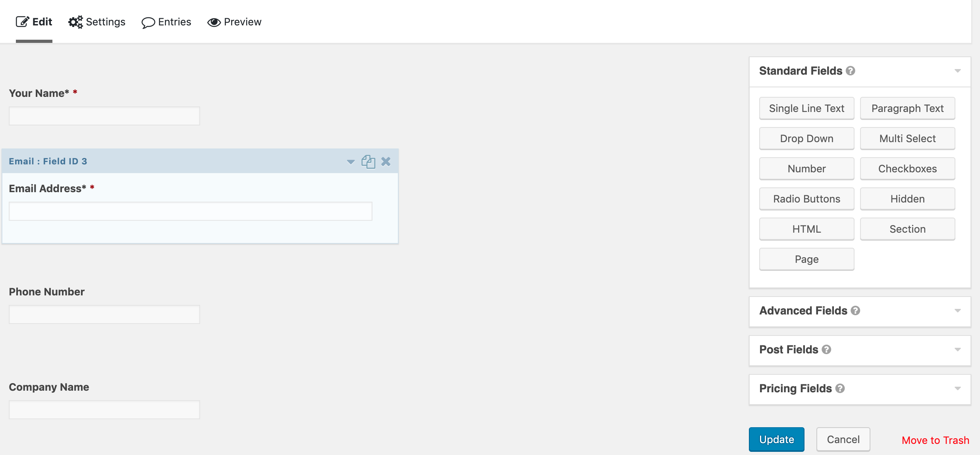Select the Single Line Text field button
Viewport: 980px width, 455px height.
tap(807, 108)
